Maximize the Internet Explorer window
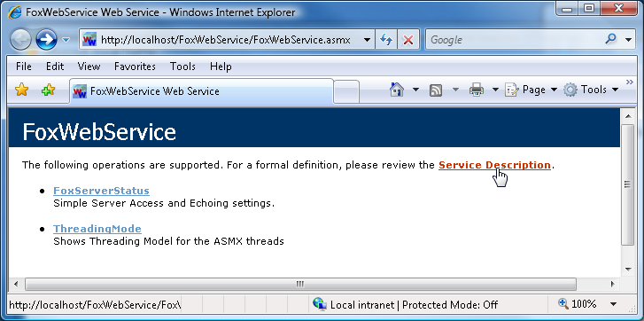Screen dimensions: 644x321 (589, 8)
